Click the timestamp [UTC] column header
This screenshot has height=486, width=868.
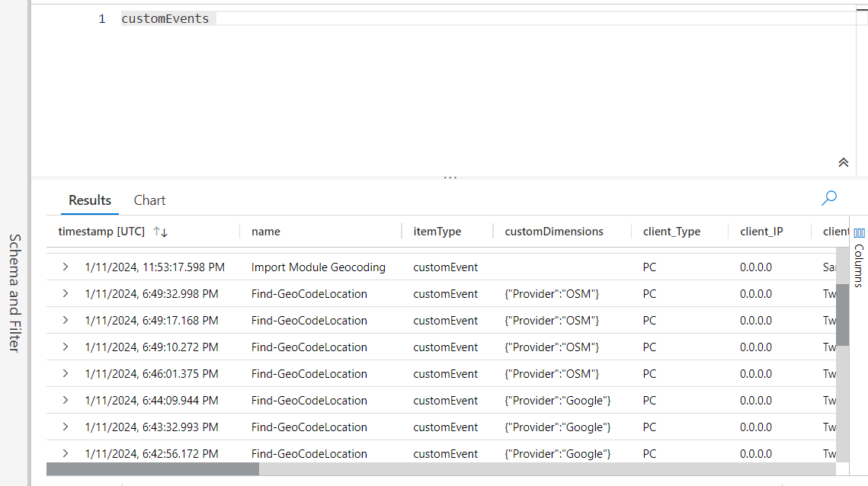coord(101,232)
